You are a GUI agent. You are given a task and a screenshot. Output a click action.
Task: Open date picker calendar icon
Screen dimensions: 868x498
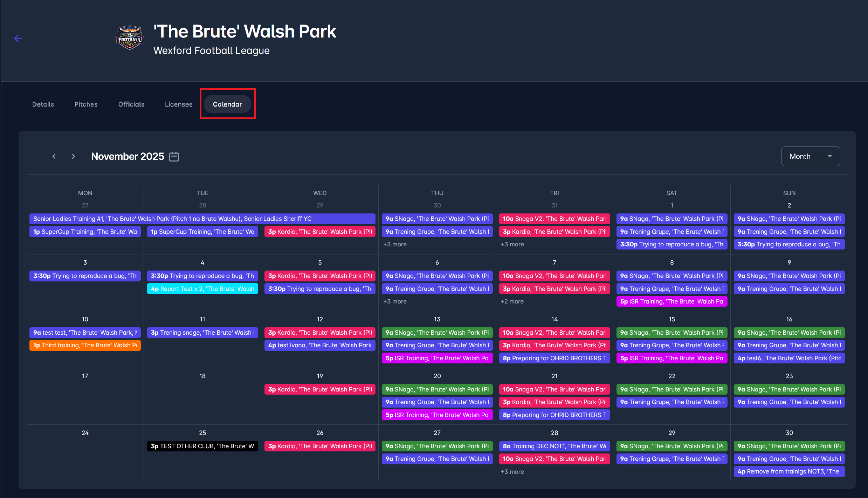pos(174,156)
